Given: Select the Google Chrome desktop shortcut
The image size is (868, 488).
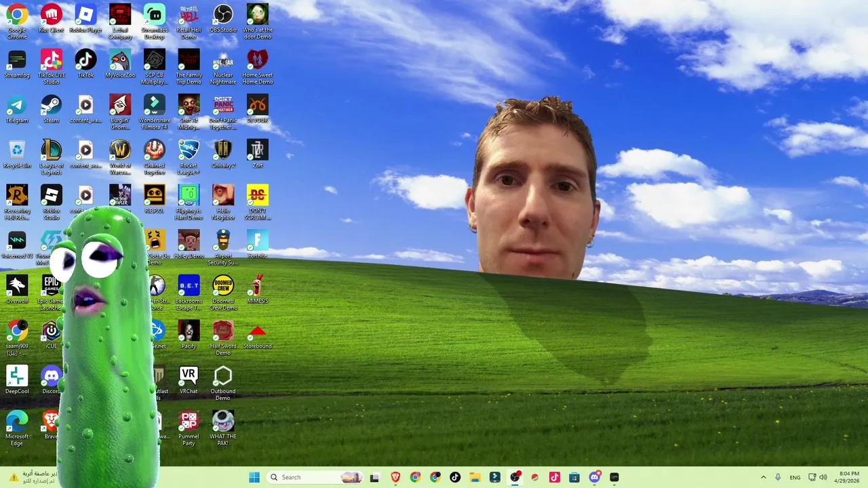Looking at the screenshot, I should click(x=17, y=22).
